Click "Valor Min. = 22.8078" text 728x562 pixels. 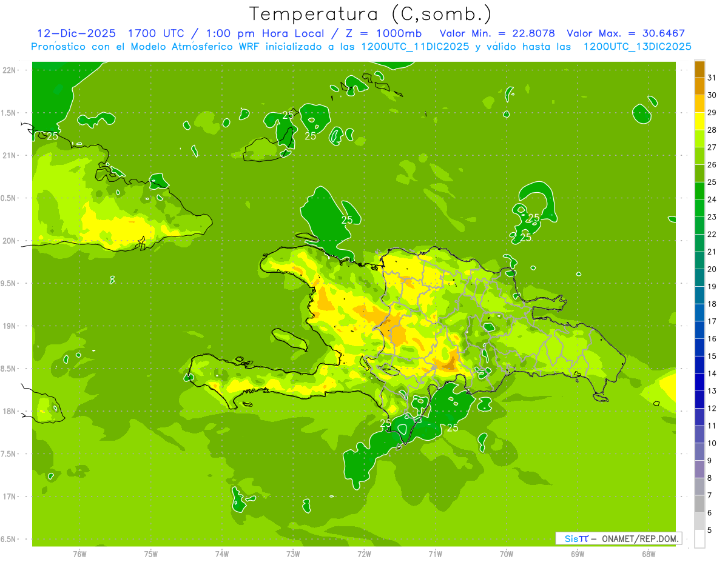click(x=497, y=33)
